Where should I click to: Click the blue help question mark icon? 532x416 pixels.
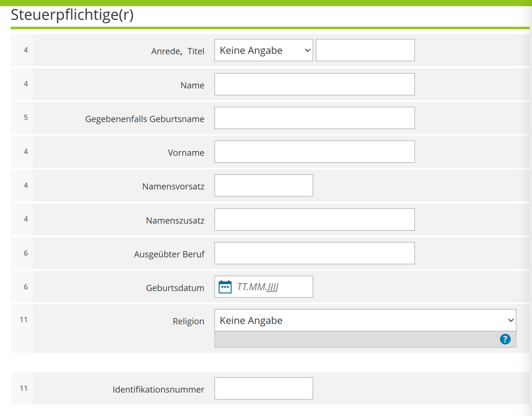(x=505, y=339)
